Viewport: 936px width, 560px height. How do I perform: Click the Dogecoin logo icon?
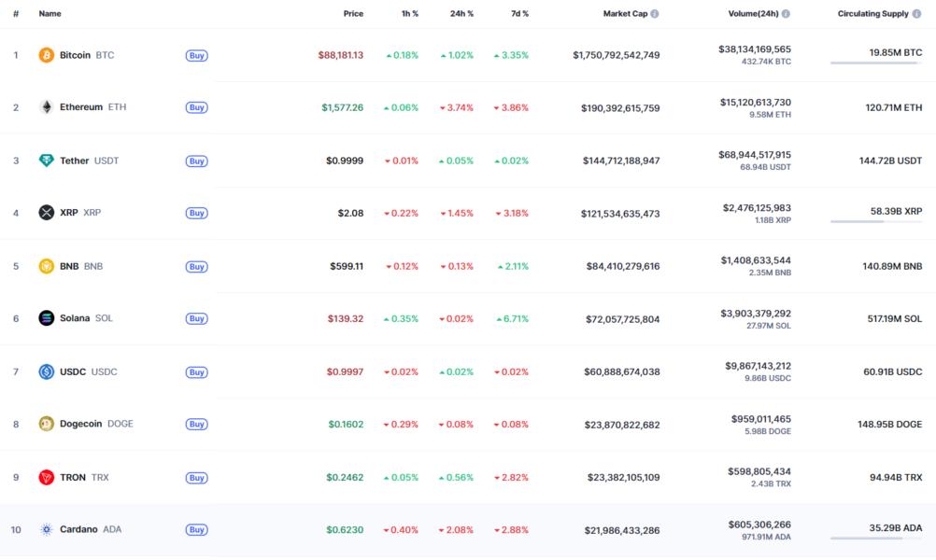pyautogui.click(x=46, y=424)
